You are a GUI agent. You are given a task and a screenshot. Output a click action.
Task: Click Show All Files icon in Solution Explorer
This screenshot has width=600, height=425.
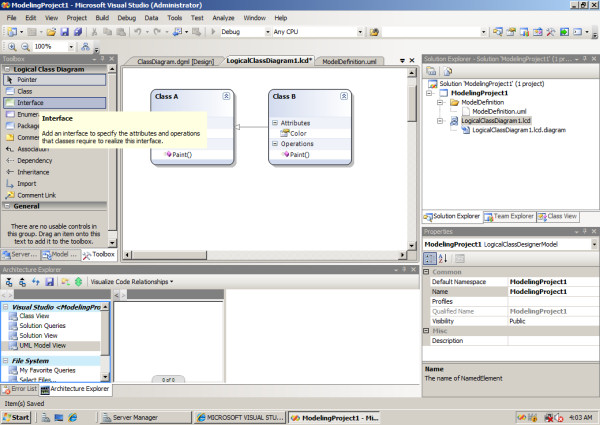(447, 71)
